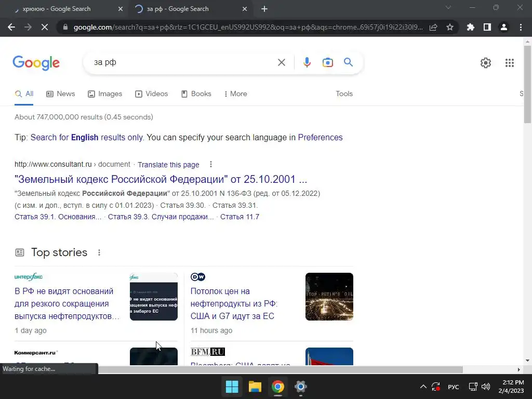Click the Interfax story thumbnail image

pos(154,297)
